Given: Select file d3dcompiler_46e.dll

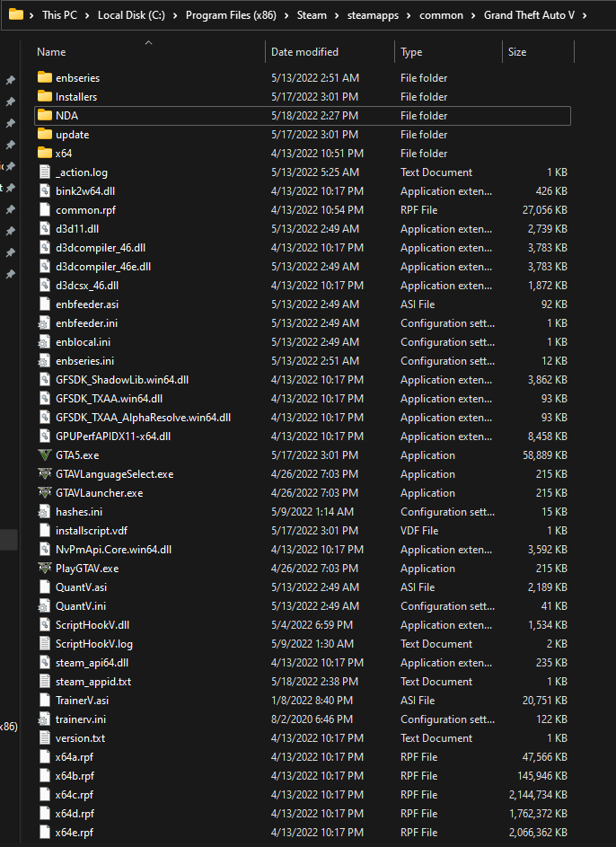Looking at the screenshot, I should click(303, 267).
